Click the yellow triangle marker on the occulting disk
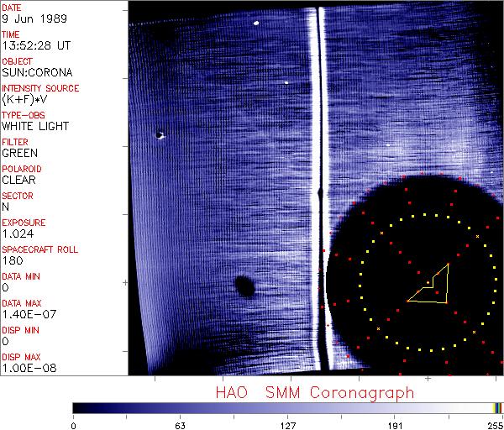This screenshot has height=430, width=504. pos(432,286)
